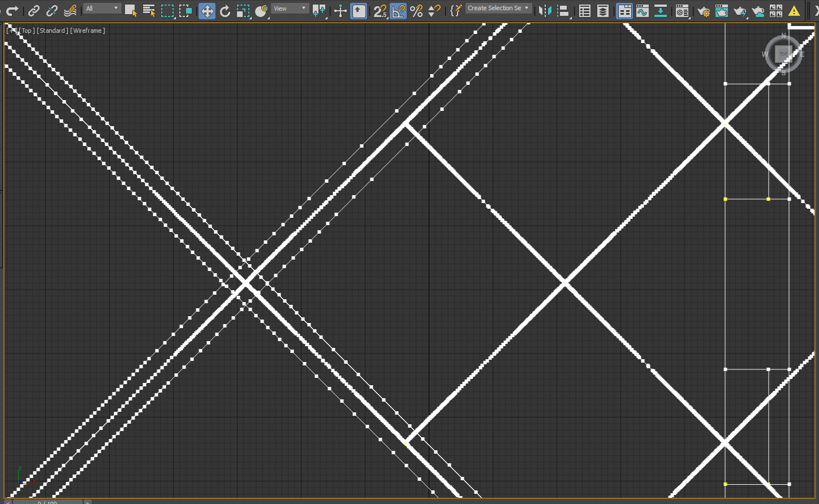Open the [Standard] viewport shading menu

53,31
